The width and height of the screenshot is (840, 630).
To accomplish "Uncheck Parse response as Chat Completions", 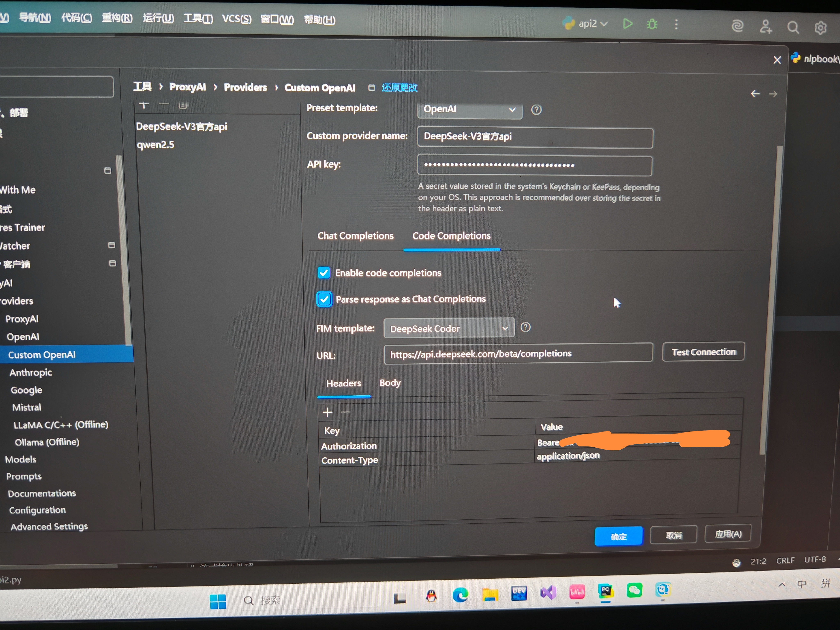I will pyautogui.click(x=324, y=299).
